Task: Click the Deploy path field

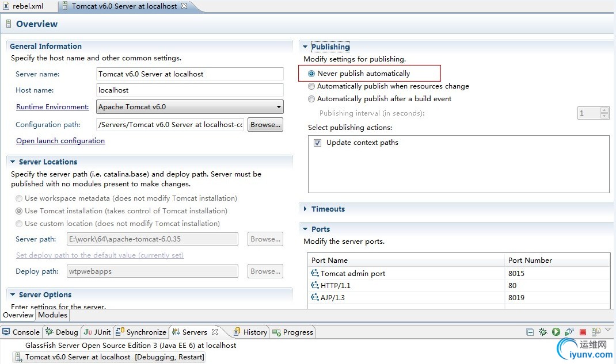Action: [153, 271]
